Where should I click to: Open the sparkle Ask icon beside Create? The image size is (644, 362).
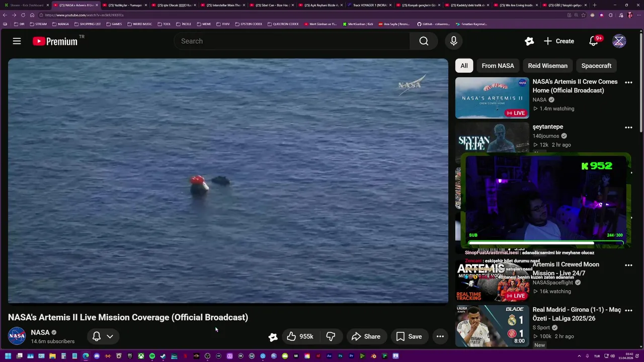(529, 41)
